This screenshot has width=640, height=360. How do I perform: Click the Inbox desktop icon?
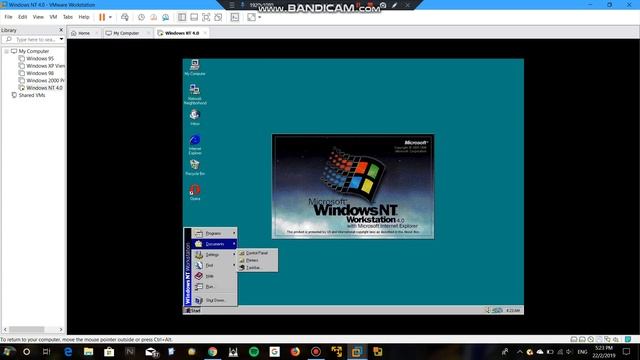coord(195,118)
